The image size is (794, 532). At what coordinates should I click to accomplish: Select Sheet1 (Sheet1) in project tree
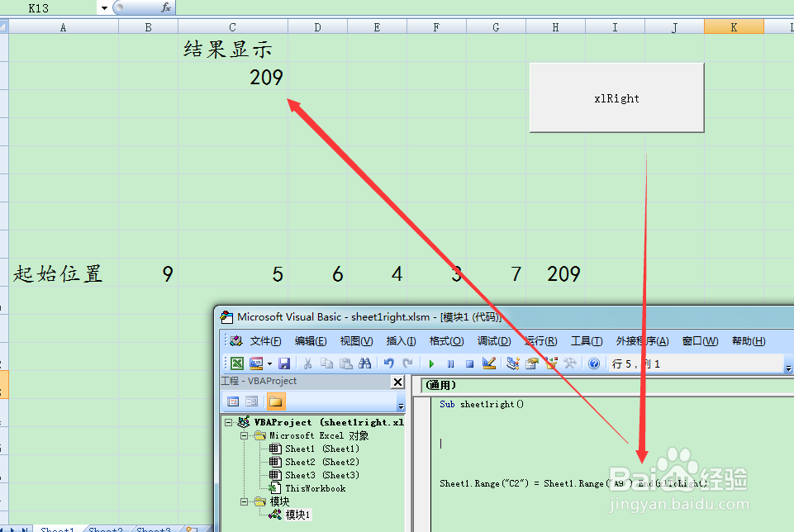[322, 449]
